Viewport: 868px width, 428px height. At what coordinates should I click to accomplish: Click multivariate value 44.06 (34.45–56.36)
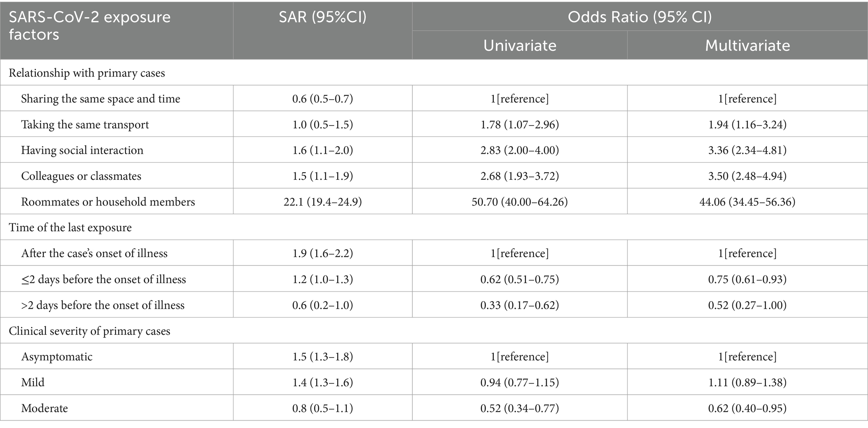pos(747,202)
